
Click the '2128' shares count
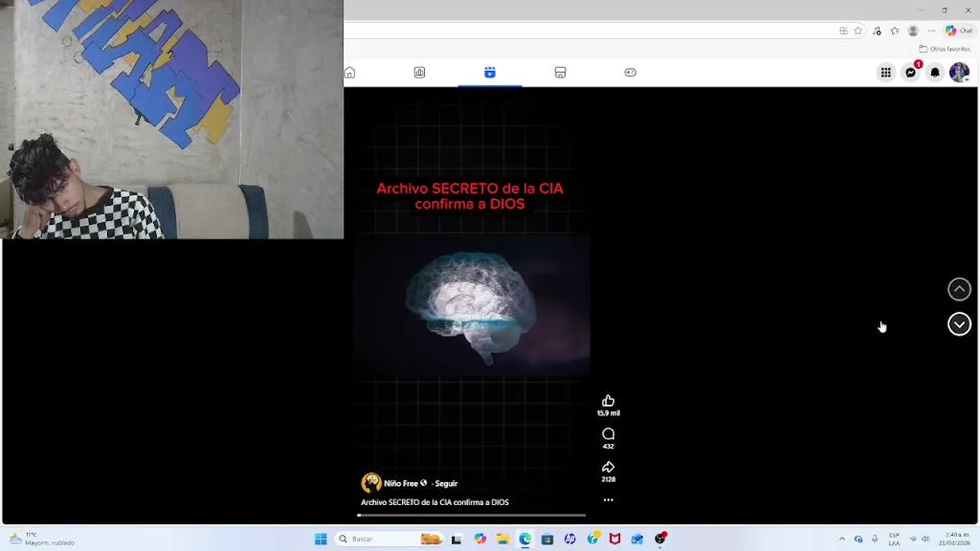pyautogui.click(x=608, y=479)
